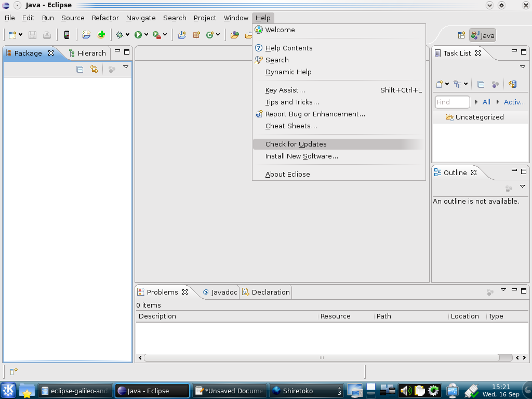Click the New Java Project icon
The image size is (532, 399).
[182, 35]
